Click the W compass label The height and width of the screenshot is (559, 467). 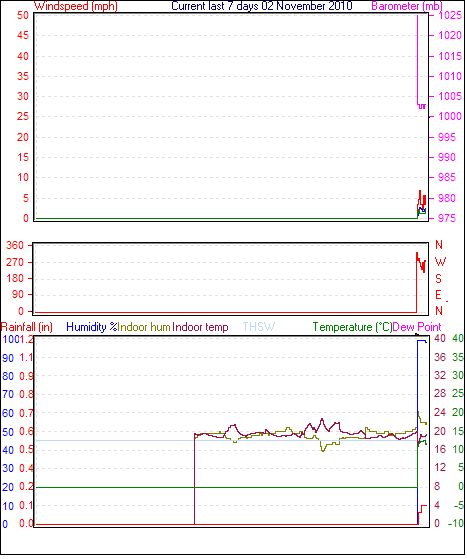tap(441, 262)
